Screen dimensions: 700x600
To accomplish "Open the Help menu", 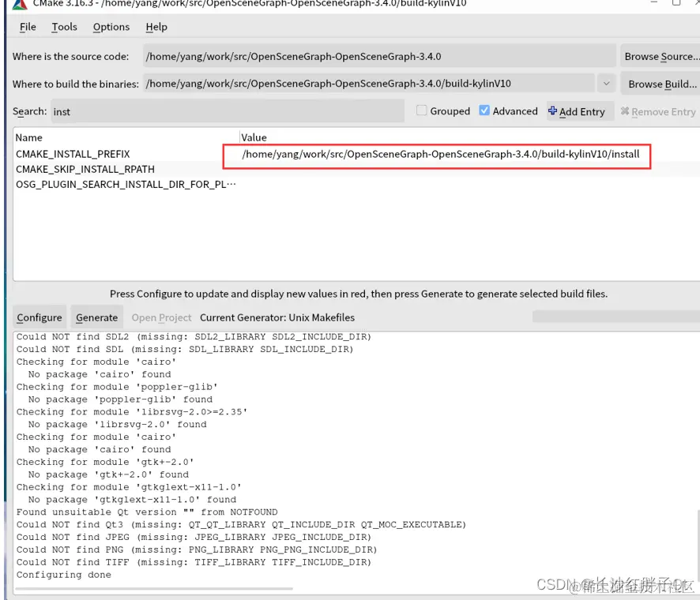I will 156,27.
